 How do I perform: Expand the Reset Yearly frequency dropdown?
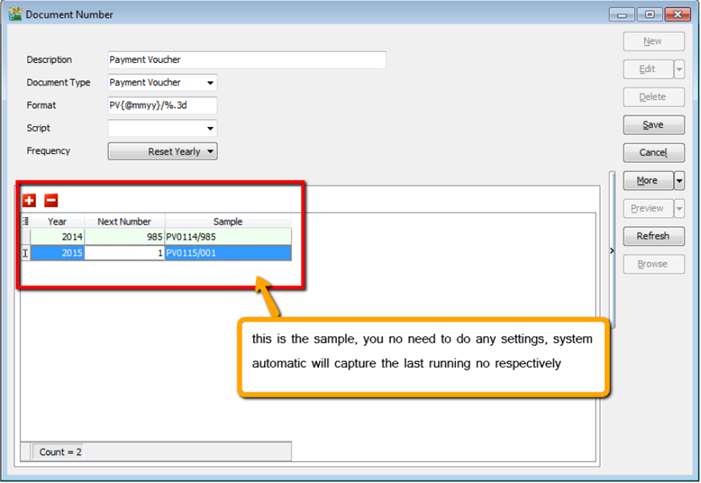pos(210,152)
